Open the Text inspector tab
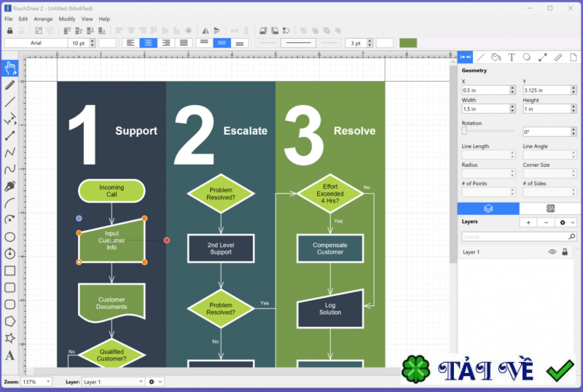 (x=512, y=57)
